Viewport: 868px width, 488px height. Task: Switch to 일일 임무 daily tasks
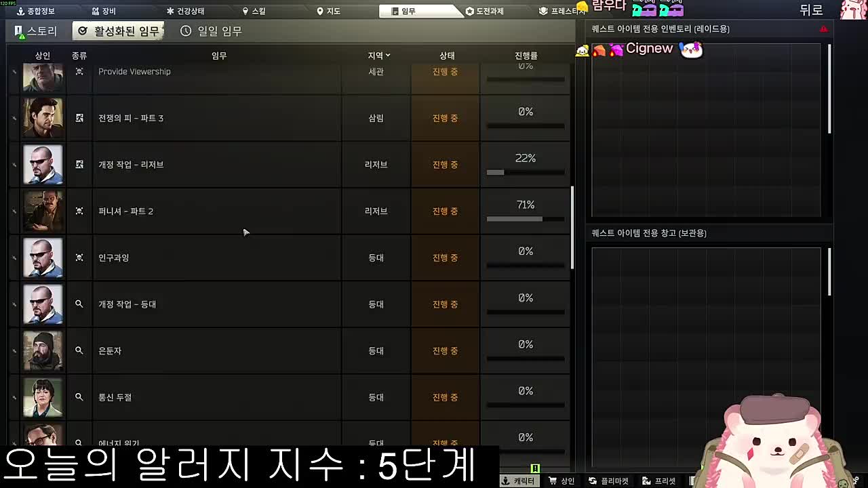click(212, 30)
